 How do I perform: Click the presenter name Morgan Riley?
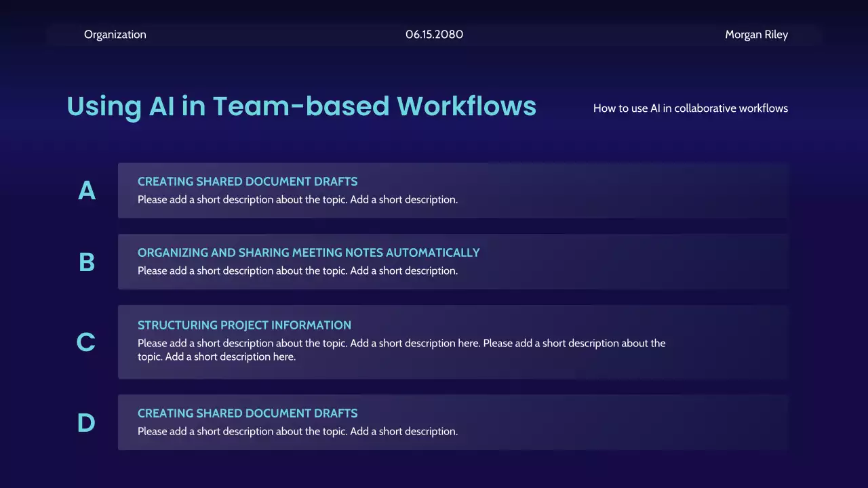[756, 35]
